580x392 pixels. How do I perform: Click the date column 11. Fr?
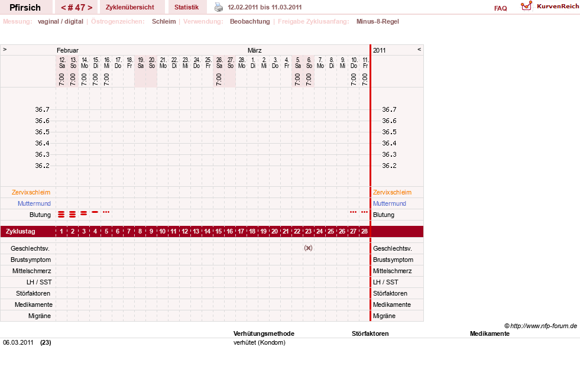(365, 63)
